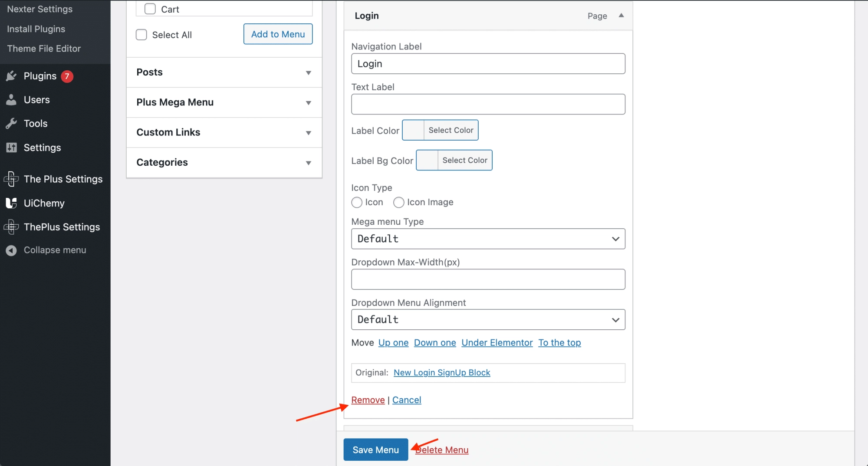Go to Install Plugins submenu
The image size is (868, 466).
point(36,29)
